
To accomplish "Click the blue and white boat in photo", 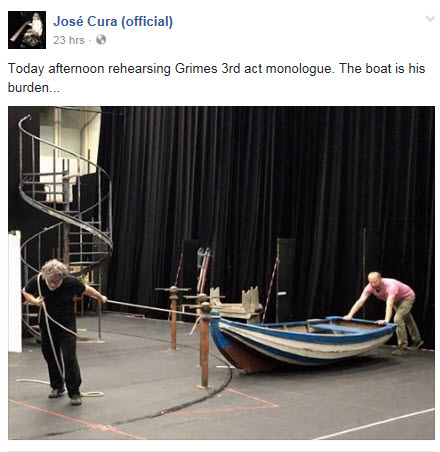I will 302,342.
